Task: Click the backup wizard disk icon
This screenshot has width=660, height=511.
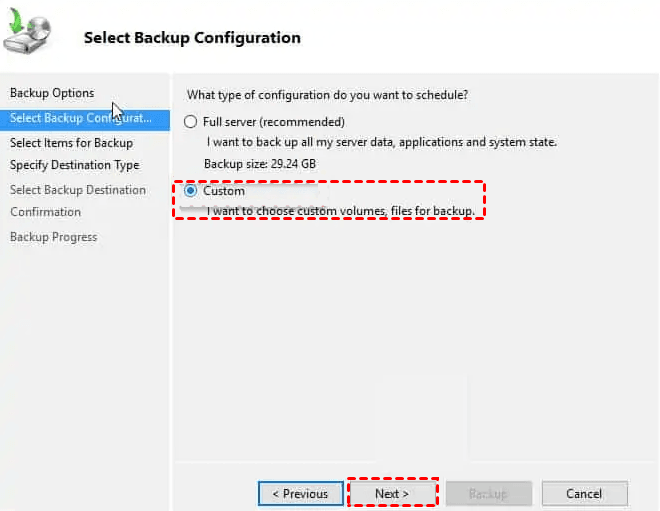Action: [27, 32]
